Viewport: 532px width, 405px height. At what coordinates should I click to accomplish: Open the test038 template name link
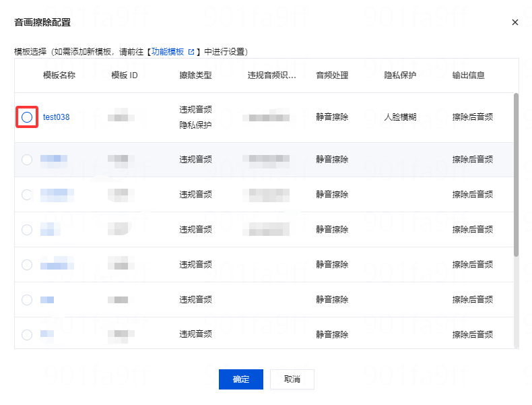pos(56,117)
